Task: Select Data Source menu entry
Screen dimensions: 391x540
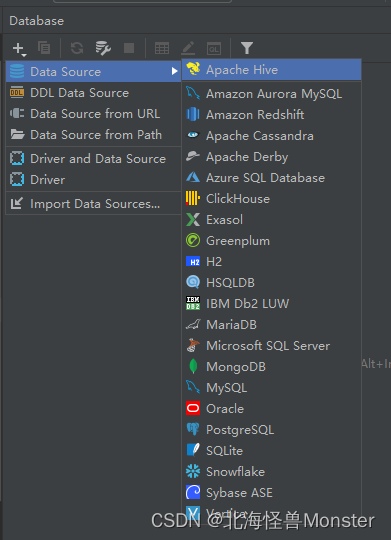Action: (x=93, y=72)
